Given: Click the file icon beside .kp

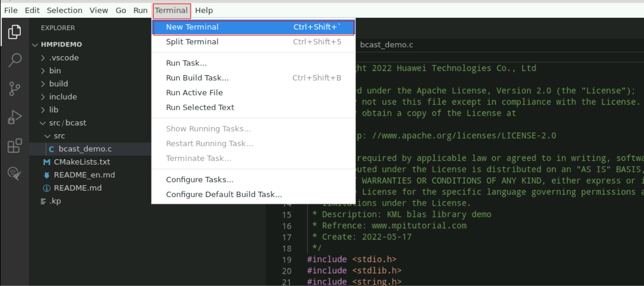Looking at the screenshot, I should coord(43,201).
